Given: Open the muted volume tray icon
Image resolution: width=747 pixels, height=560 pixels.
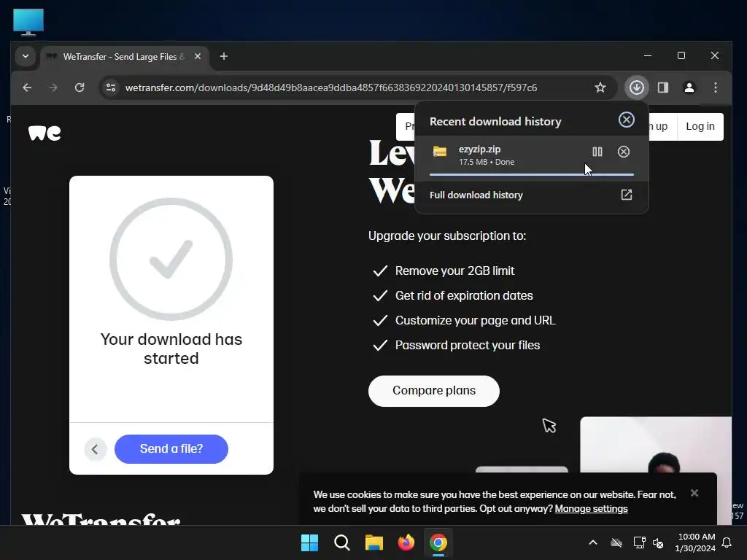Looking at the screenshot, I should (x=658, y=542).
